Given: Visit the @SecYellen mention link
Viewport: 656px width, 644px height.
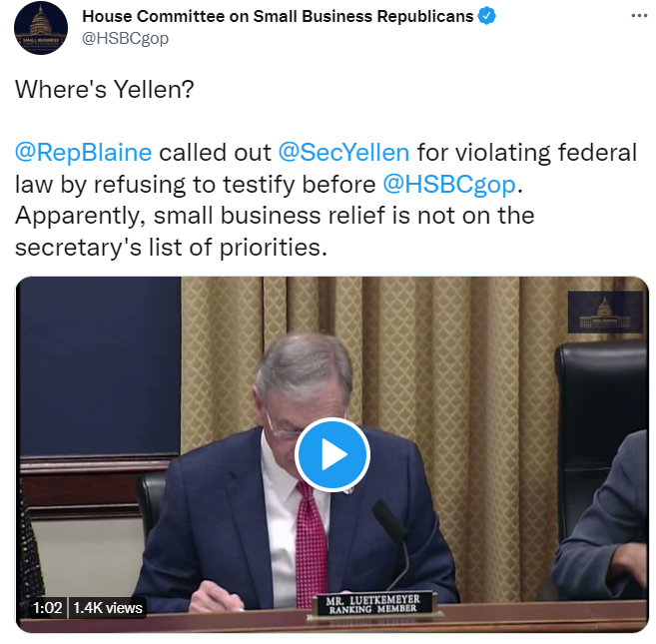Looking at the screenshot, I should 340,152.
